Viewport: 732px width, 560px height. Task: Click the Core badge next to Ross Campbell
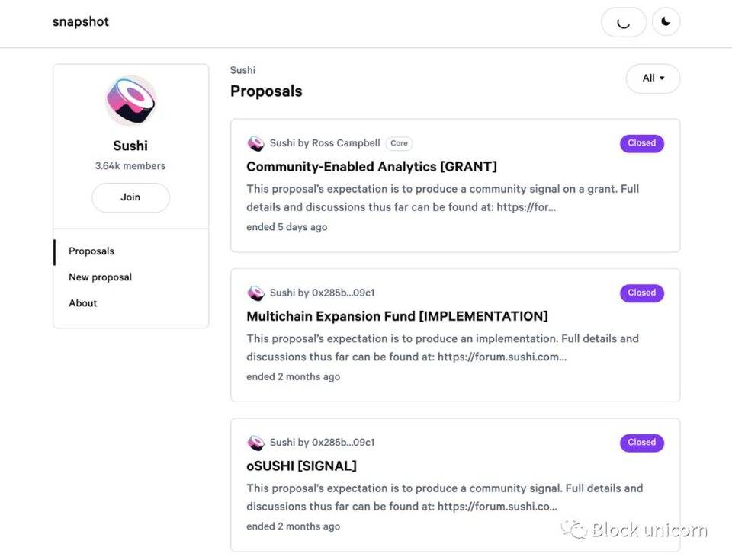(x=399, y=143)
